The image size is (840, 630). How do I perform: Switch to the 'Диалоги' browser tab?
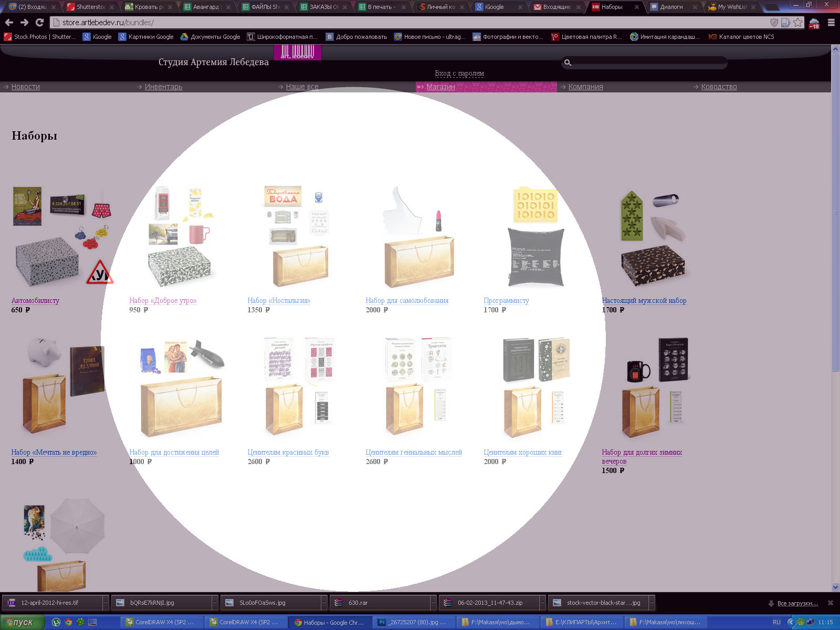coord(671,7)
